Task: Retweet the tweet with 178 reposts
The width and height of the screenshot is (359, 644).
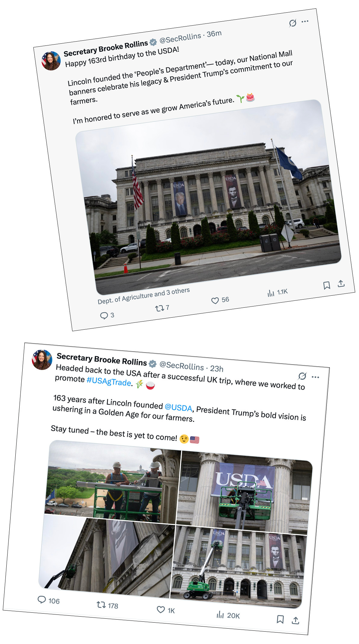Action: [101, 605]
